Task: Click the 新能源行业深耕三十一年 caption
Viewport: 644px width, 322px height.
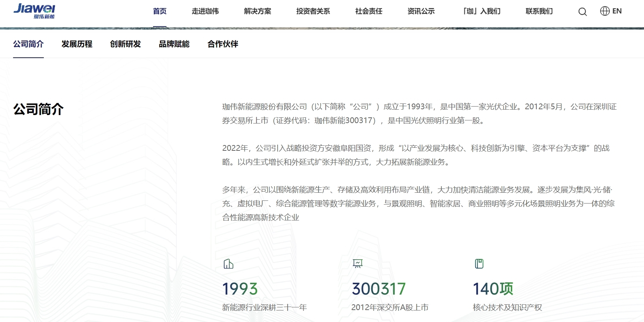Action: tap(265, 307)
